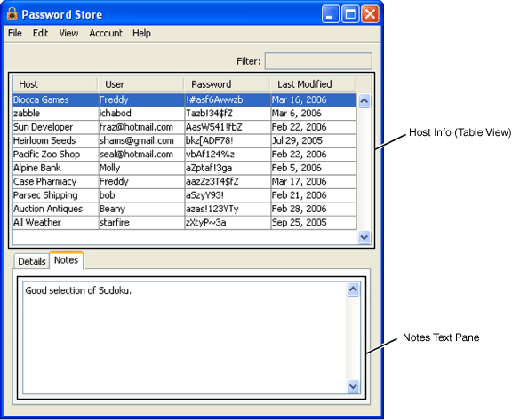Select the Heirloom Seeds host cell
Screen dimensions: 512x420
[55, 140]
